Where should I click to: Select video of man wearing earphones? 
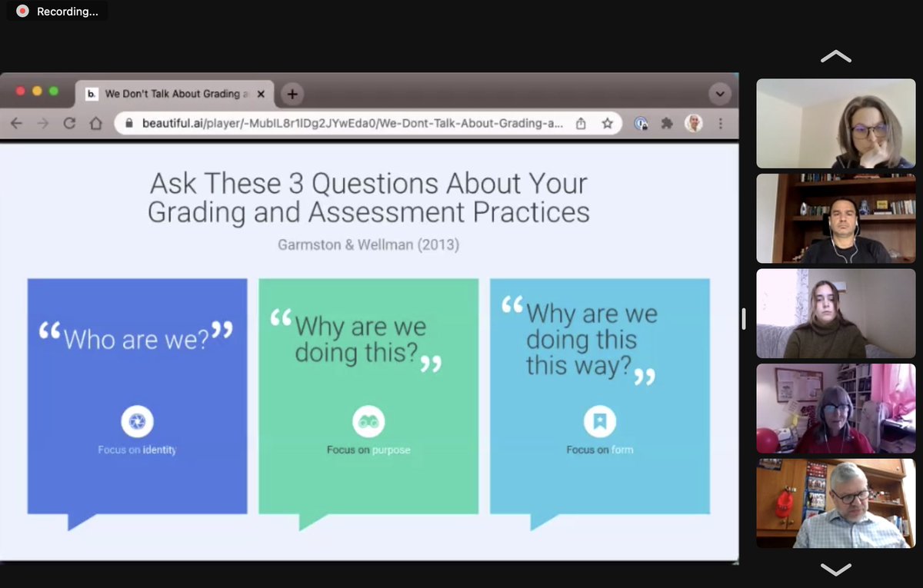coord(836,218)
